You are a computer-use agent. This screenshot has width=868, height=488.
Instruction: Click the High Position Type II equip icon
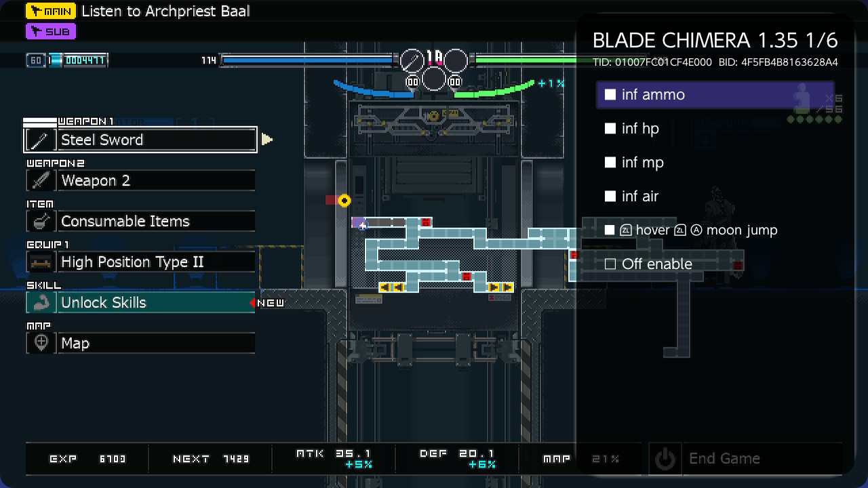coord(41,262)
